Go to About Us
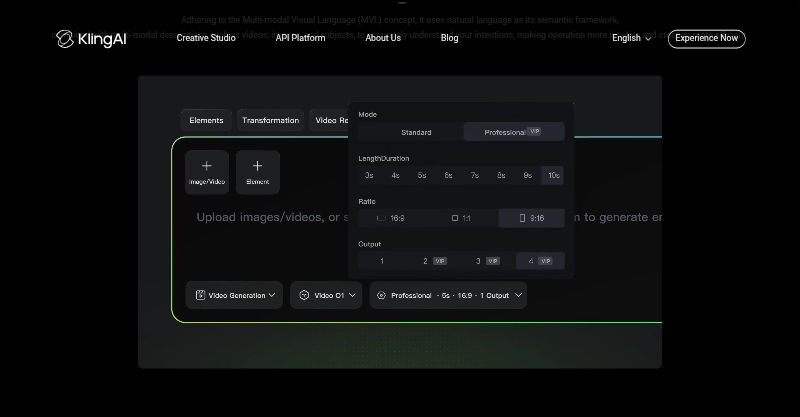The width and height of the screenshot is (800, 417). [x=383, y=38]
